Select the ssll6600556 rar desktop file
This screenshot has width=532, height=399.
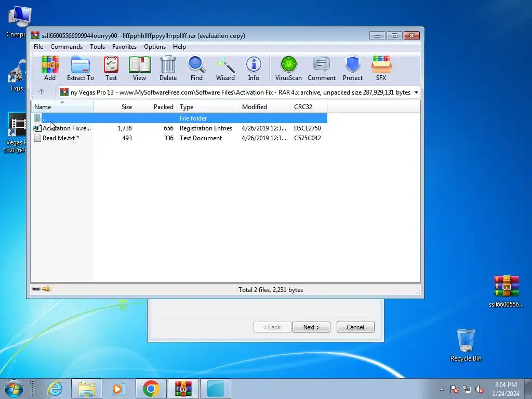(x=506, y=291)
